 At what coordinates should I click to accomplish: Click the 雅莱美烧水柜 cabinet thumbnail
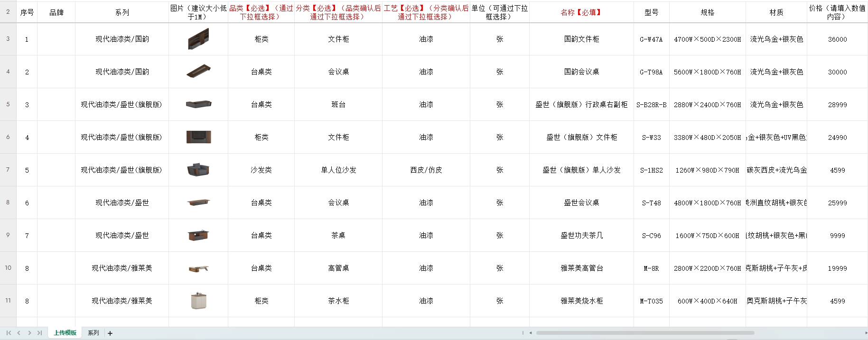pos(198,301)
